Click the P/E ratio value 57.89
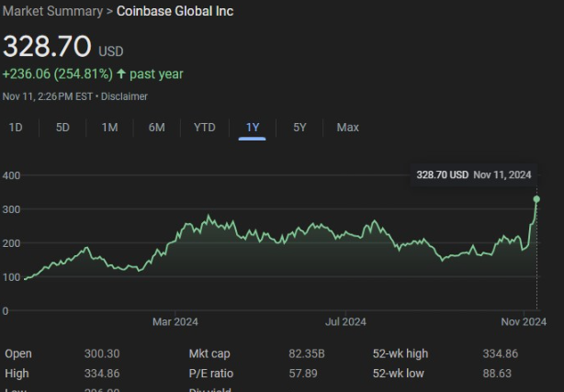 point(303,374)
